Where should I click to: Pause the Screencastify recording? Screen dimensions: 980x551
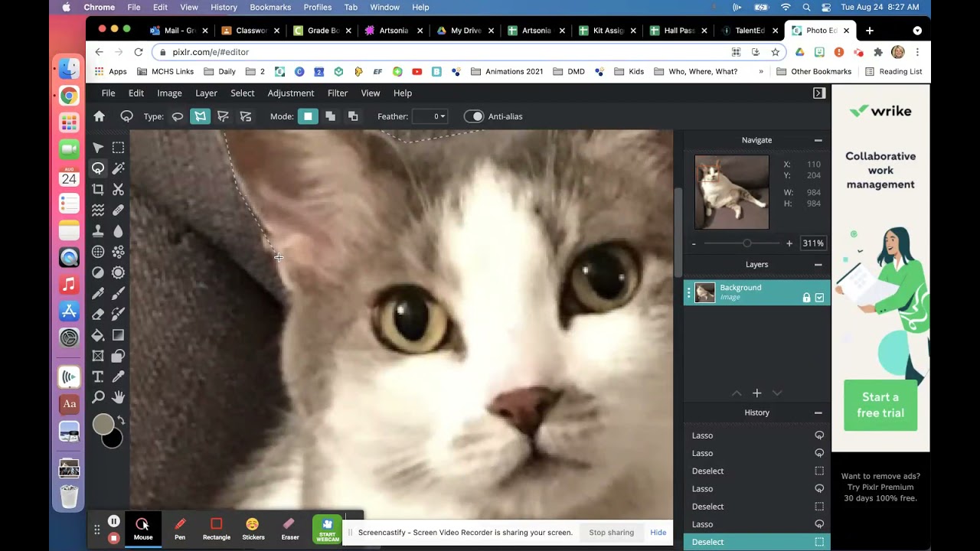(113, 521)
